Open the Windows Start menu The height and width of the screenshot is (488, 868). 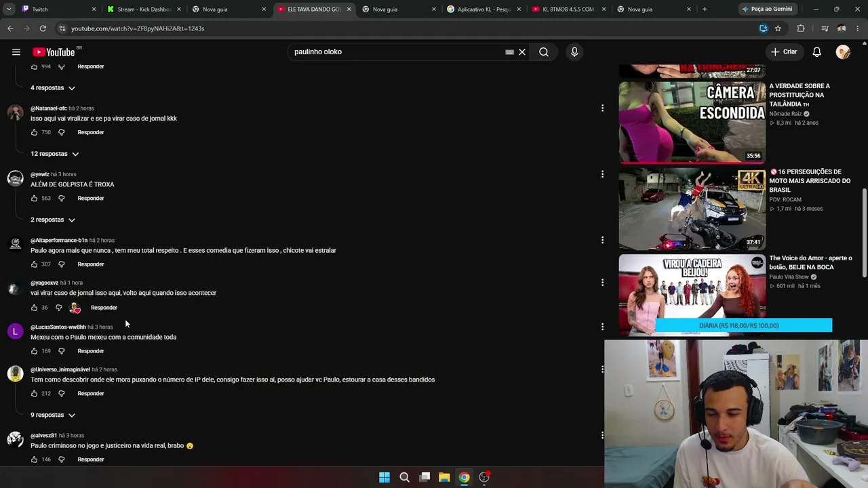point(384,477)
